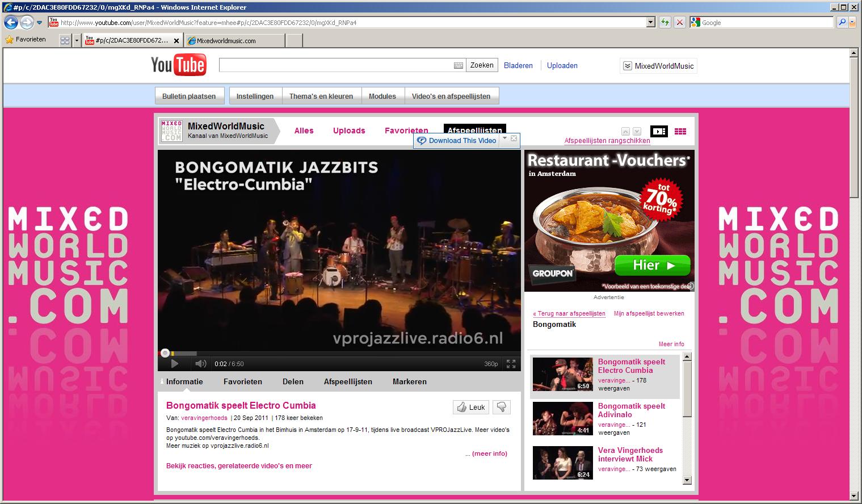This screenshot has height=504, width=862.
Task: Click the on-screen keyboard icon in search field
Action: click(459, 66)
